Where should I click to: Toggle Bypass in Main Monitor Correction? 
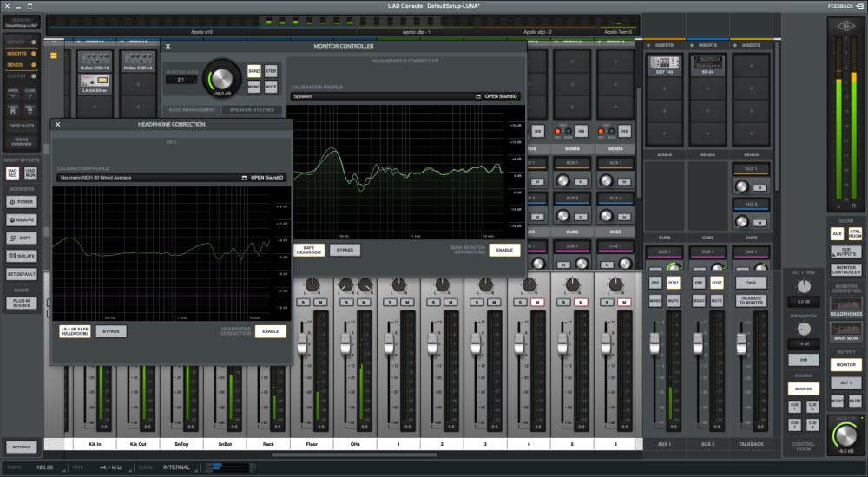[x=344, y=250]
